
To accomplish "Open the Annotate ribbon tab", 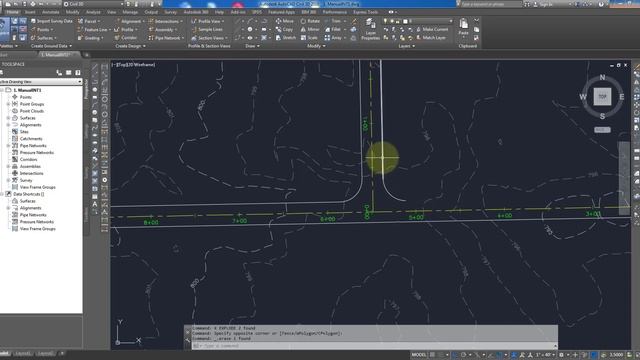I will (x=51, y=12).
